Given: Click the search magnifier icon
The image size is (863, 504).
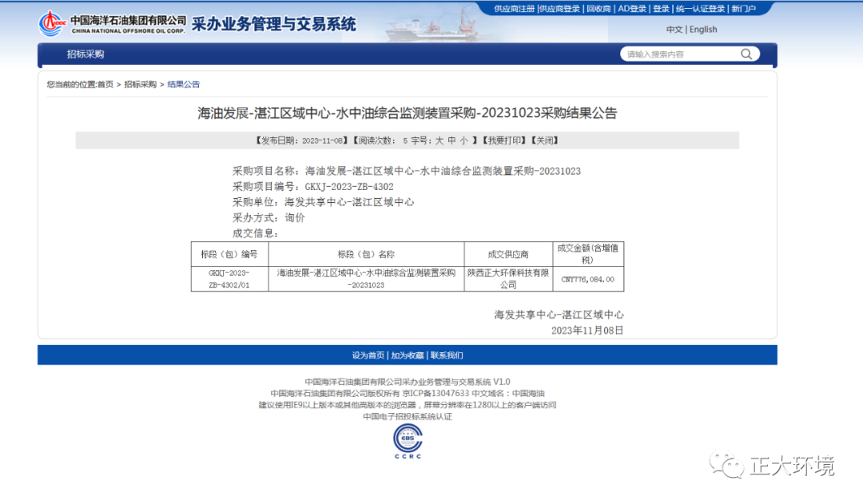Looking at the screenshot, I should (746, 54).
